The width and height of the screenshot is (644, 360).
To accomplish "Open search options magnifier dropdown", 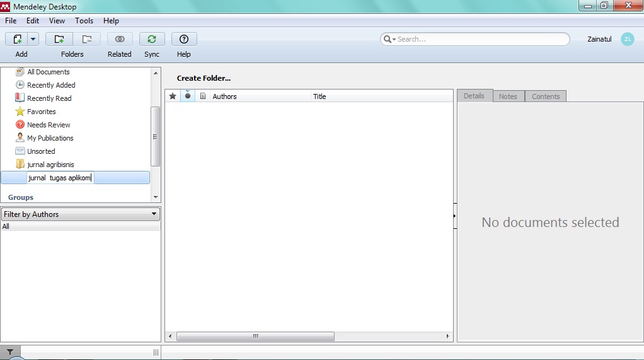I will [x=389, y=40].
